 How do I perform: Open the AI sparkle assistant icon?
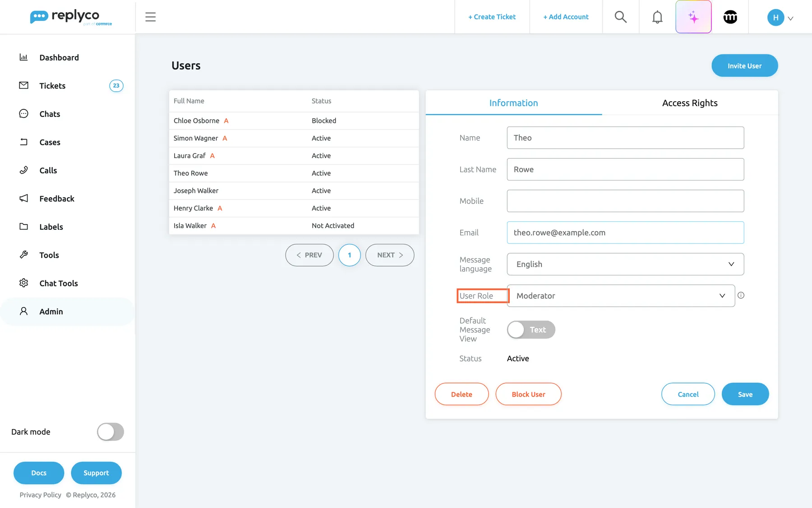pos(693,17)
